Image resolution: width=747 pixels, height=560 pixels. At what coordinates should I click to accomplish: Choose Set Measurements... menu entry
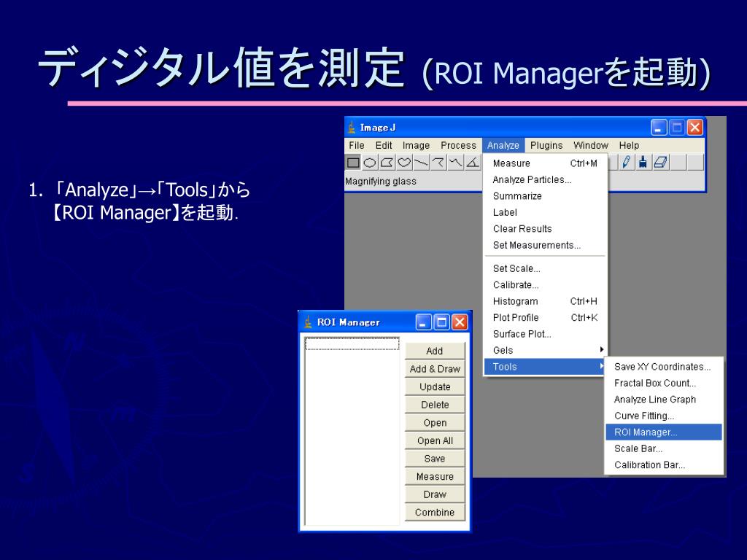546,245
